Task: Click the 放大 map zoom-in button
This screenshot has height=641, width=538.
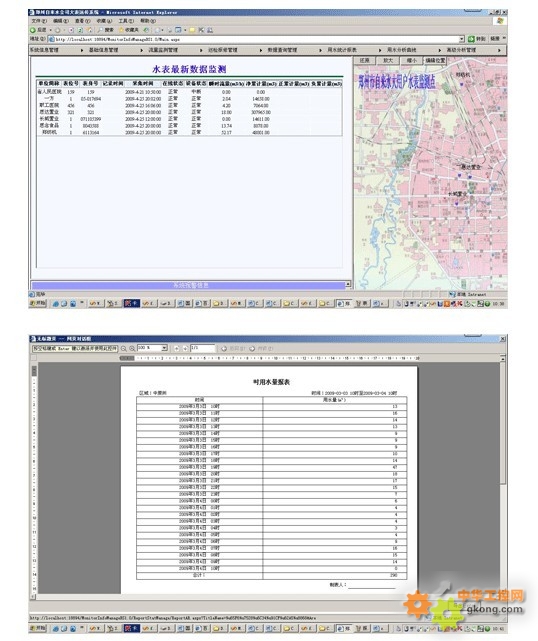Action: 388,61
